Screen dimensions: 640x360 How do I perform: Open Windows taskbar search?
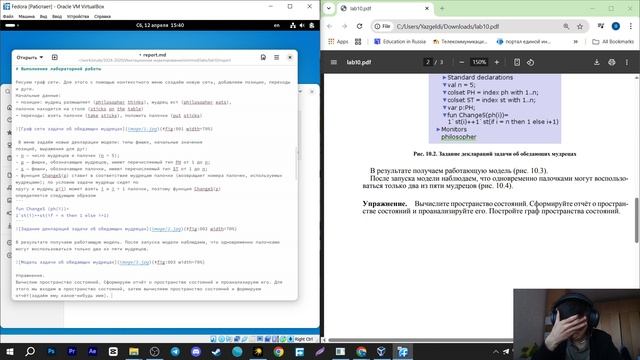click(x=30, y=351)
